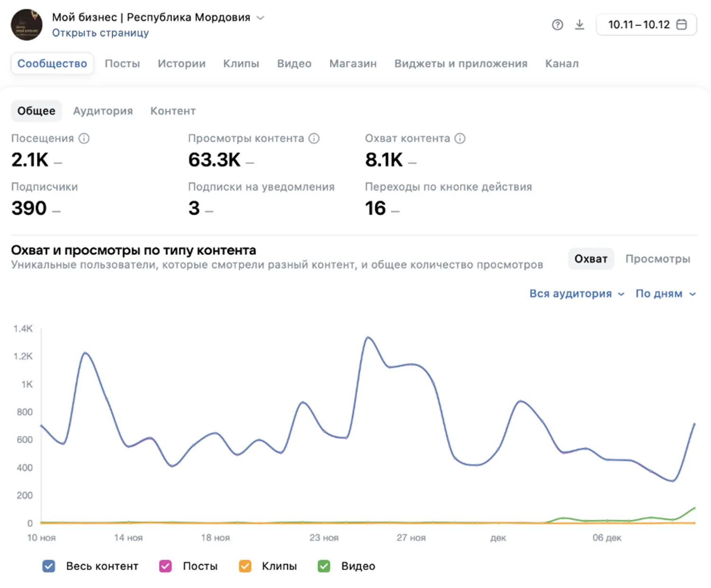Image resolution: width=711 pixels, height=588 pixels.
Task: Switch to the Посты tab
Action: [x=122, y=63]
